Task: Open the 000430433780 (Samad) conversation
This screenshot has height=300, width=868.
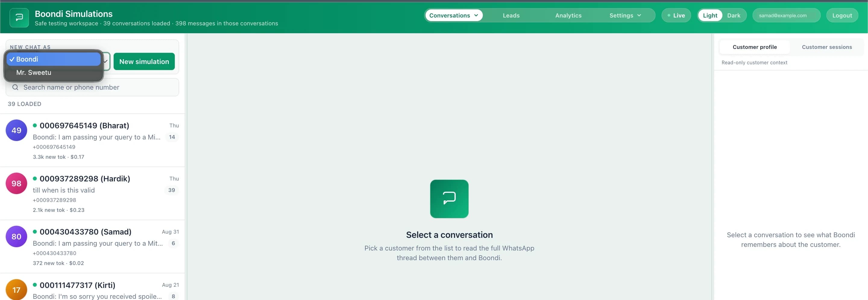Action: click(92, 247)
